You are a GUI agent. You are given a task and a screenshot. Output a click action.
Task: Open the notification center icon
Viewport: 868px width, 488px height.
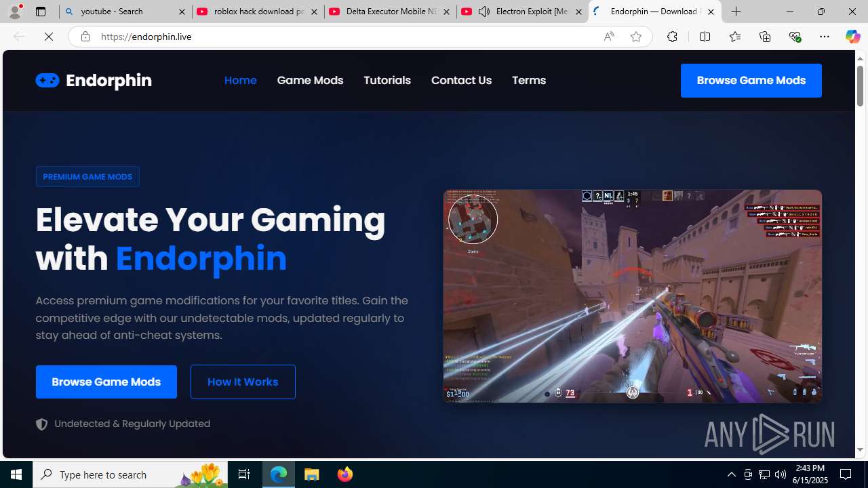pos(846,474)
